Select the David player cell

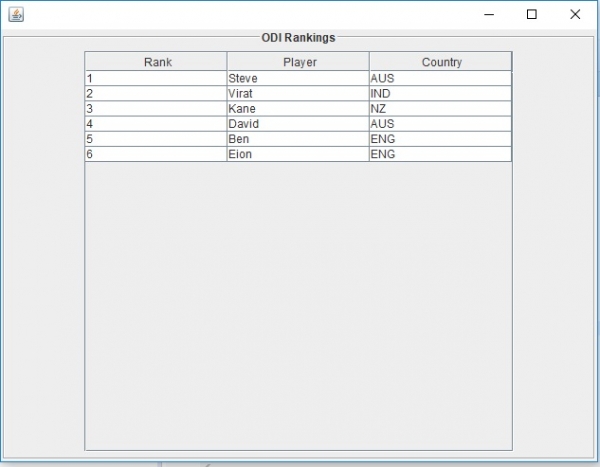(x=298, y=124)
